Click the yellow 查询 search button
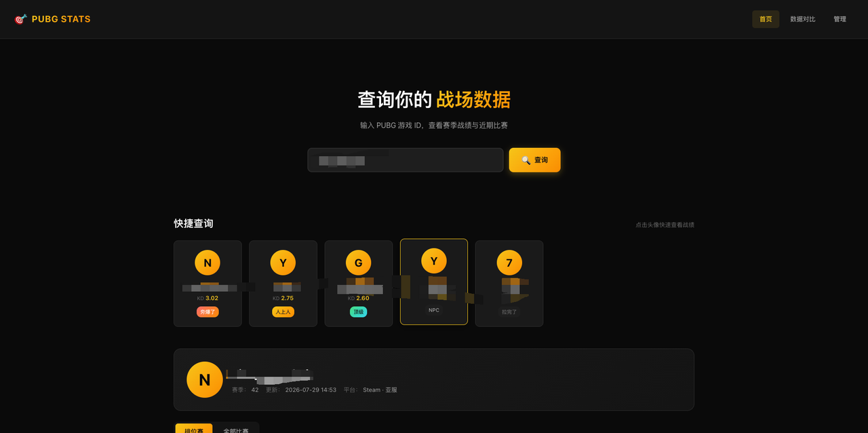The width and height of the screenshot is (868, 433). tap(535, 160)
